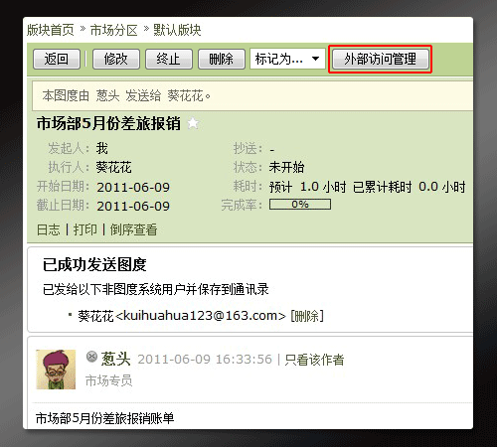Click the 0% completion progress bar
Screen dimensions: 498x448
(x=300, y=204)
